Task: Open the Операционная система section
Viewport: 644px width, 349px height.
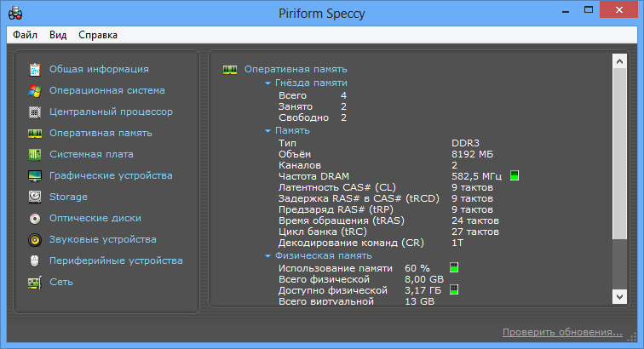Action: [x=106, y=90]
